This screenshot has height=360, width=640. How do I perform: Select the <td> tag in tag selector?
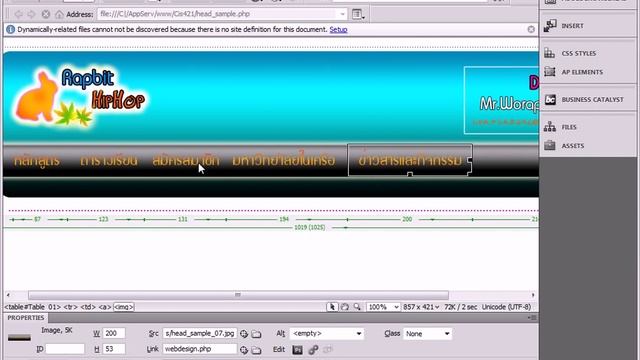click(x=88, y=307)
